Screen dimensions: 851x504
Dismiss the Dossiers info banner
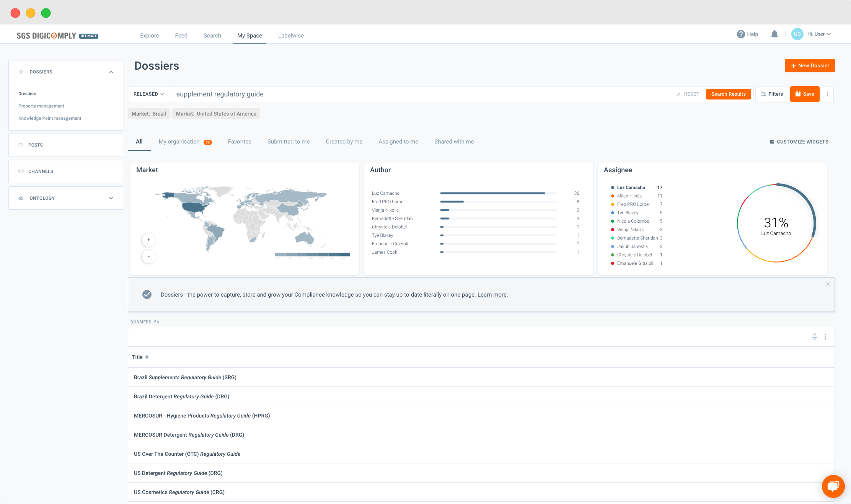pyautogui.click(x=828, y=284)
